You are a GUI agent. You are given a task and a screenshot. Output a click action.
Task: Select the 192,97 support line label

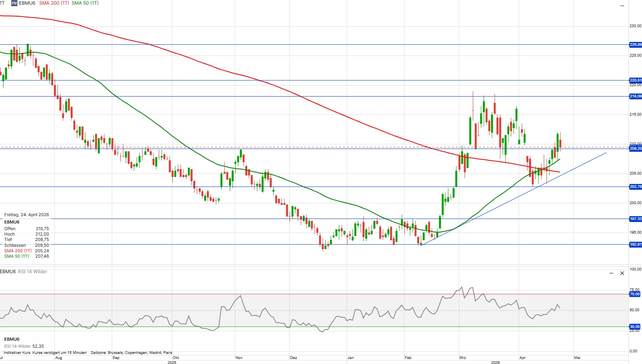(635, 244)
